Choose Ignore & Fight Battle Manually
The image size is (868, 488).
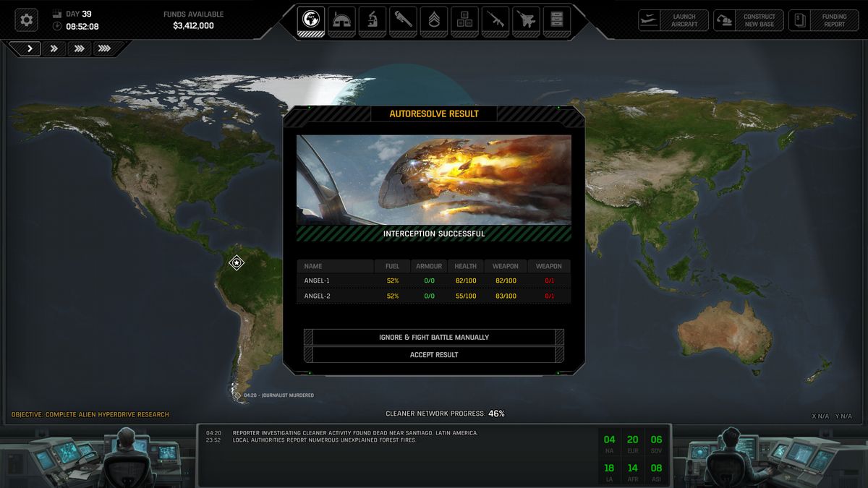pos(433,337)
